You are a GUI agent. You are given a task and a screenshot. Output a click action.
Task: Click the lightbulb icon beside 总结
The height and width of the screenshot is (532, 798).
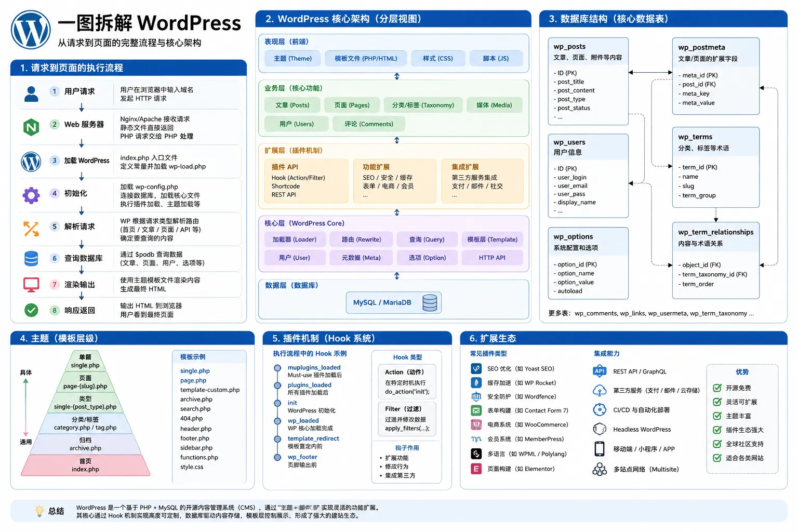click(x=39, y=510)
